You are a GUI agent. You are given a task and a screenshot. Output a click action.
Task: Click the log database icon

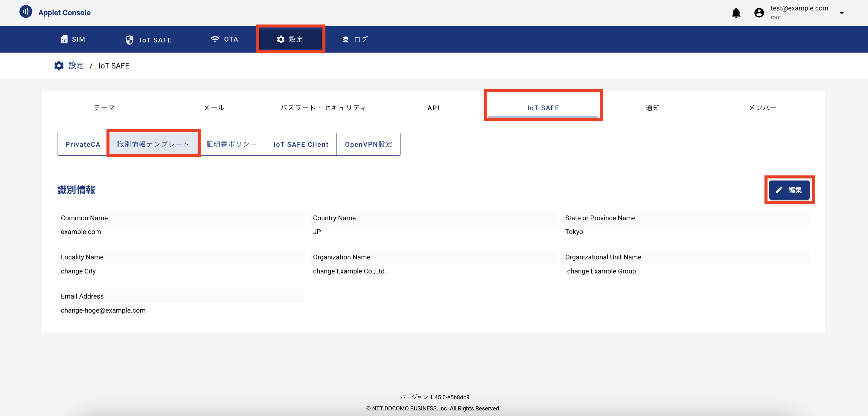pos(345,39)
